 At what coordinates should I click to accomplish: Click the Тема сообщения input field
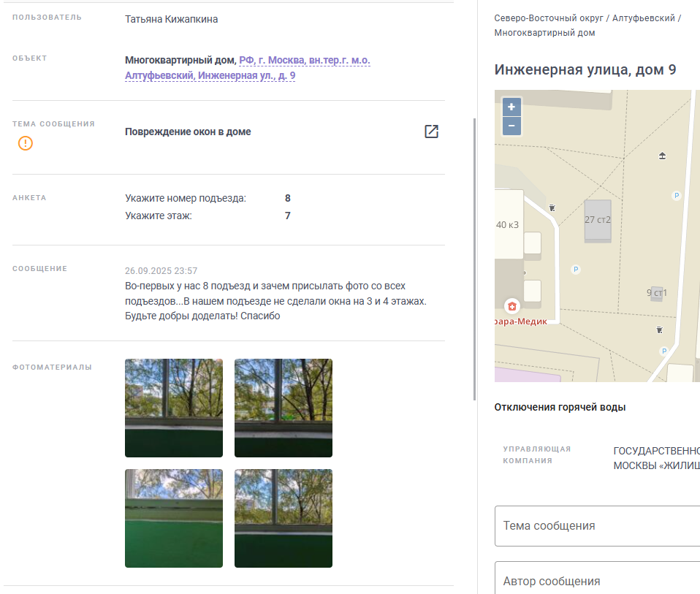click(x=597, y=526)
